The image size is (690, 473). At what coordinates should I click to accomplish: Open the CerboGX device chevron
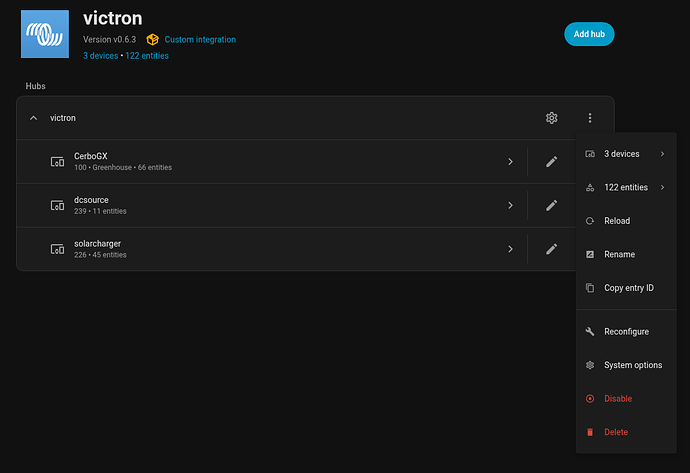pos(510,161)
